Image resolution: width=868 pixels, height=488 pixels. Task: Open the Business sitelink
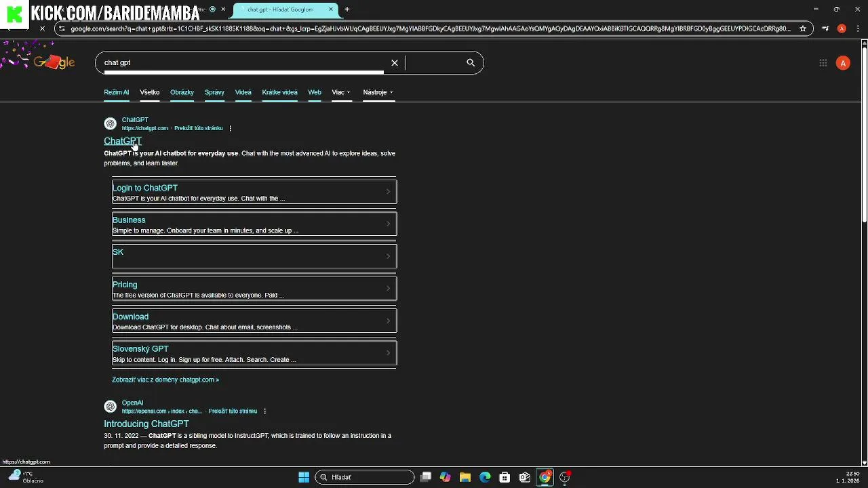click(x=129, y=220)
